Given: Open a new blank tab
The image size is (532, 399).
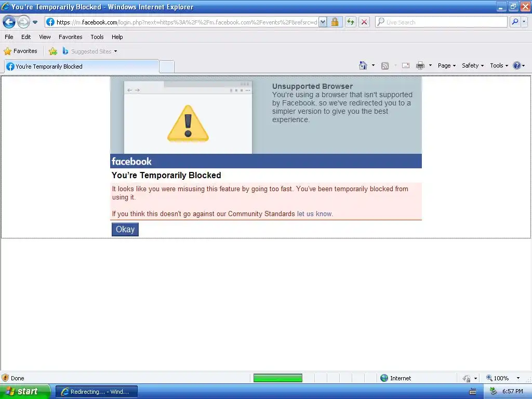Looking at the screenshot, I should tap(167, 66).
